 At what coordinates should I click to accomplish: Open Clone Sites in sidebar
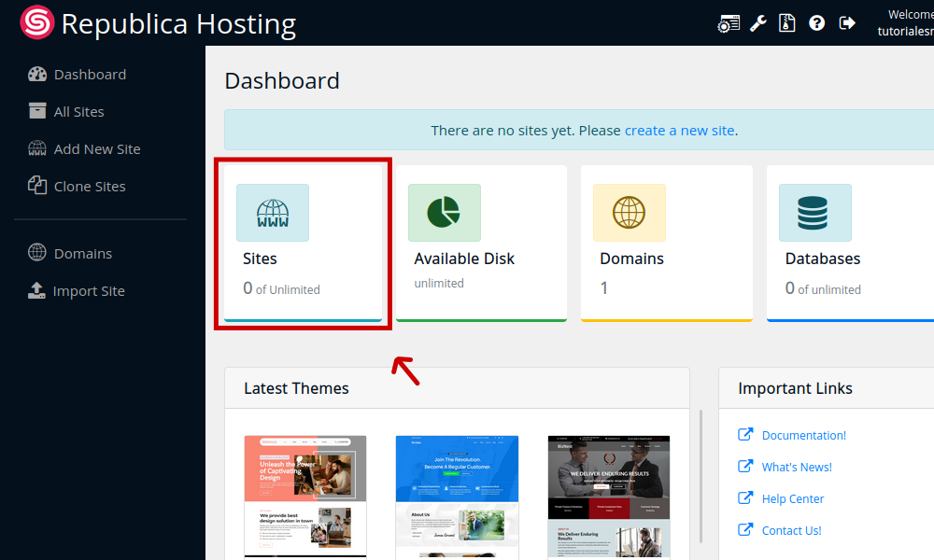point(89,187)
